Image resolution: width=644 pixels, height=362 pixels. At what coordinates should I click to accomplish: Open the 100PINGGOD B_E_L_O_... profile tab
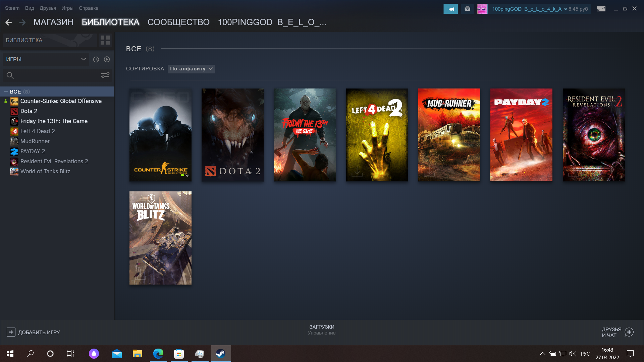click(x=272, y=22)
